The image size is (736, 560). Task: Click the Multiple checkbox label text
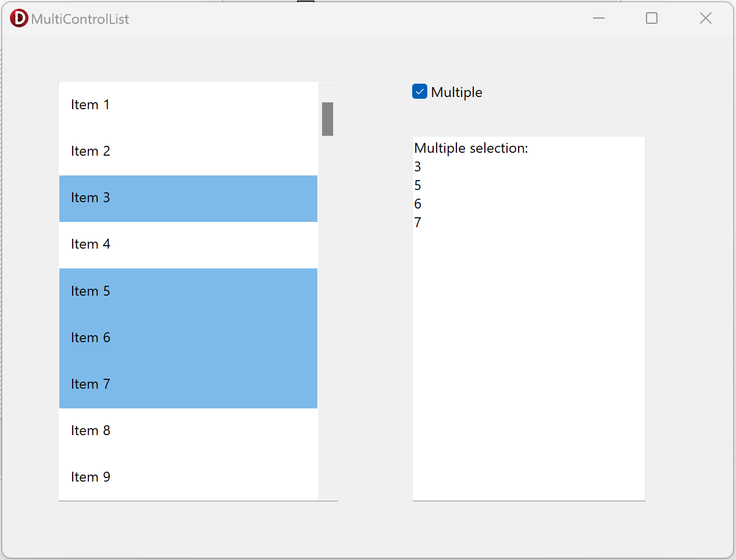pos(456,92)
